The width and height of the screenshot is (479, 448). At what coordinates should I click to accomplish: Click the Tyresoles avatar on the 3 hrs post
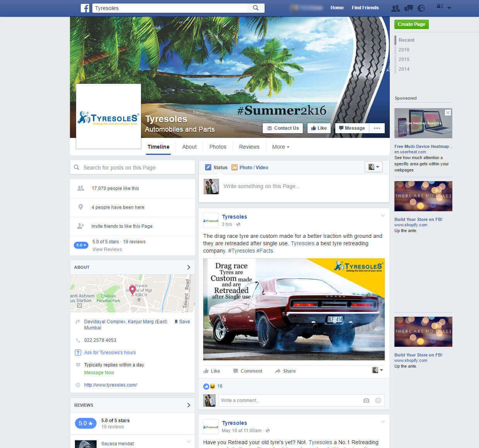click(211, 221)
